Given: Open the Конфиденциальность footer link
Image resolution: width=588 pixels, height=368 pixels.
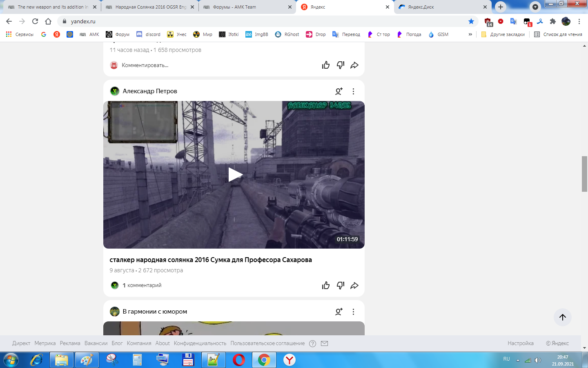Looking at the screenshot, I should (200, 343).
